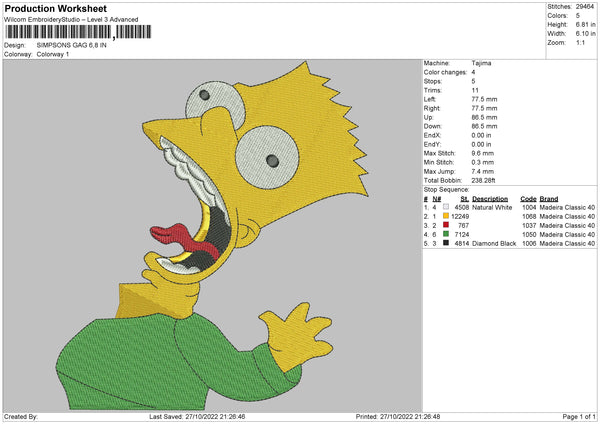Click thread code 1068

pos(529,216)
